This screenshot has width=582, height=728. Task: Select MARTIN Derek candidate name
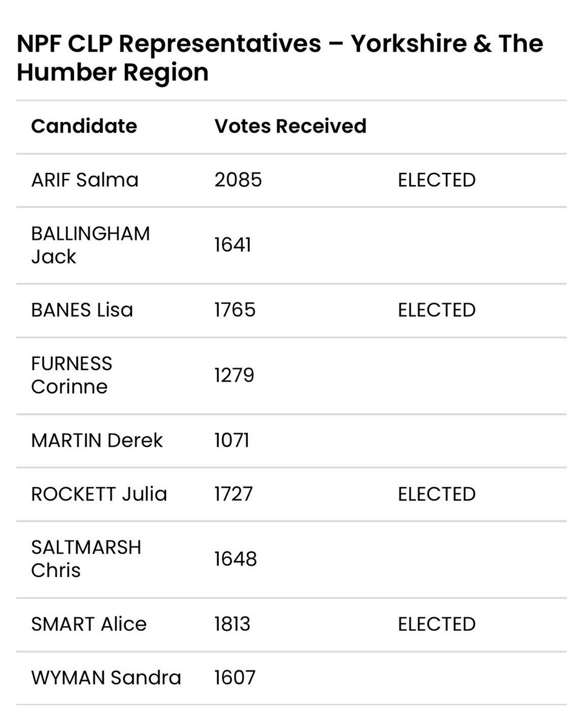coord(97,440)
